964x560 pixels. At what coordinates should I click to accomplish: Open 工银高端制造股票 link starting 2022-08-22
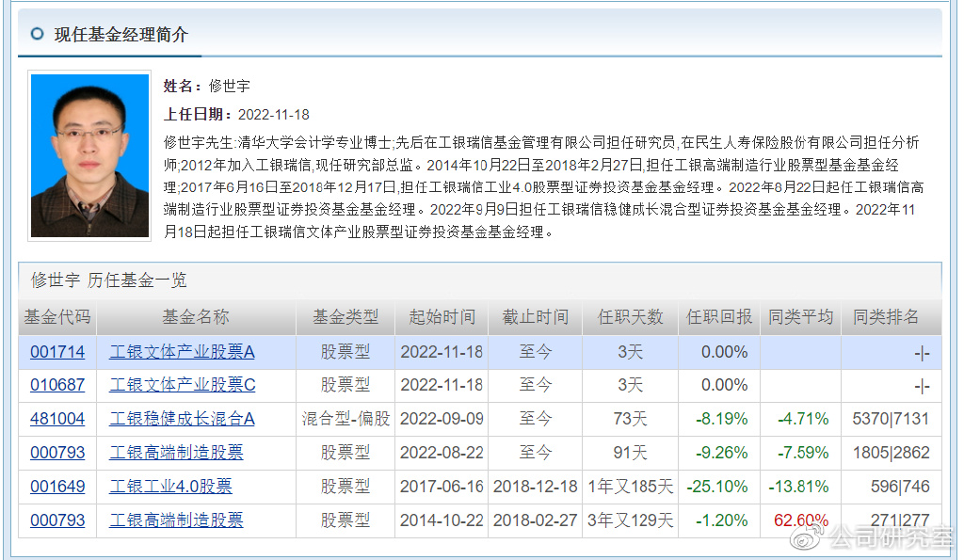(x=176, y=453)
